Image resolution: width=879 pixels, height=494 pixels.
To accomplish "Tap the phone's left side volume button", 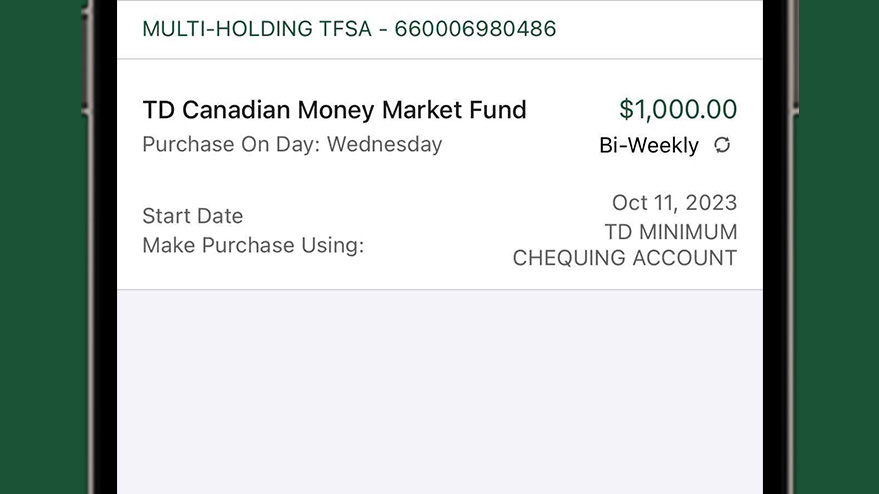I will [86, 59].
